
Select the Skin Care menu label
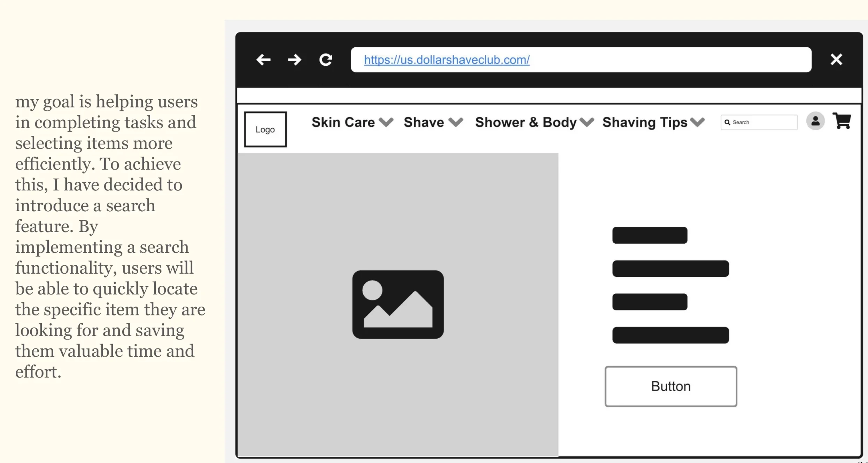[x=343, y=122]
